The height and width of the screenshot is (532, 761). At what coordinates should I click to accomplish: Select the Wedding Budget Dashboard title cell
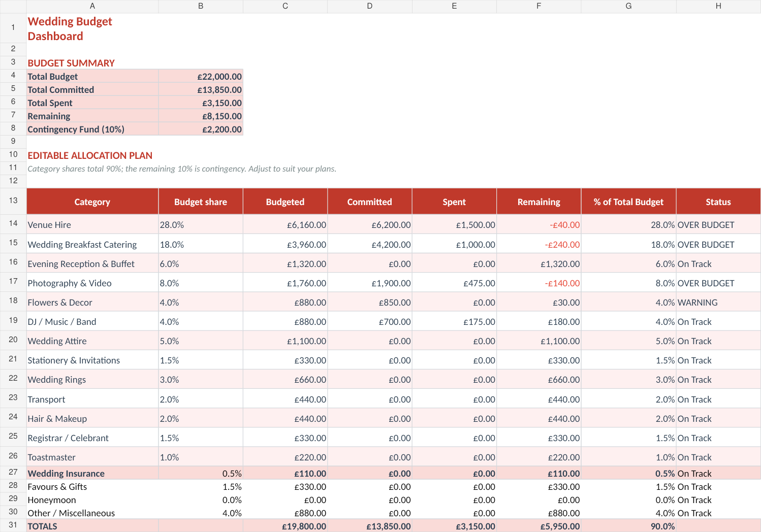92,28
